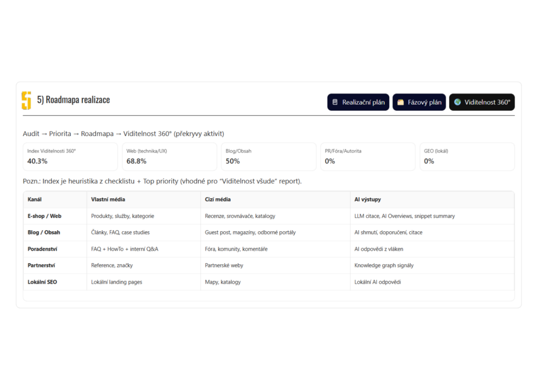Select the Web (technika/UX) score card
538x392 pixels.
(169, 157)
